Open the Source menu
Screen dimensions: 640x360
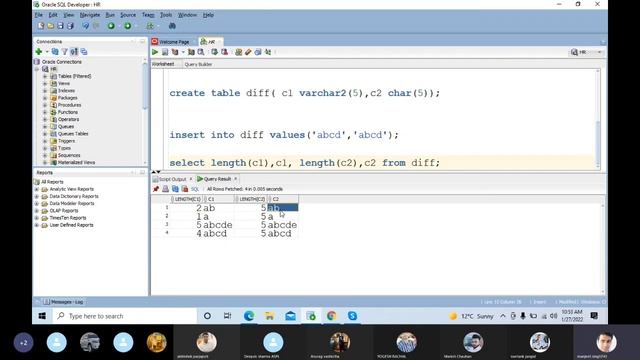tap(128, 15)
